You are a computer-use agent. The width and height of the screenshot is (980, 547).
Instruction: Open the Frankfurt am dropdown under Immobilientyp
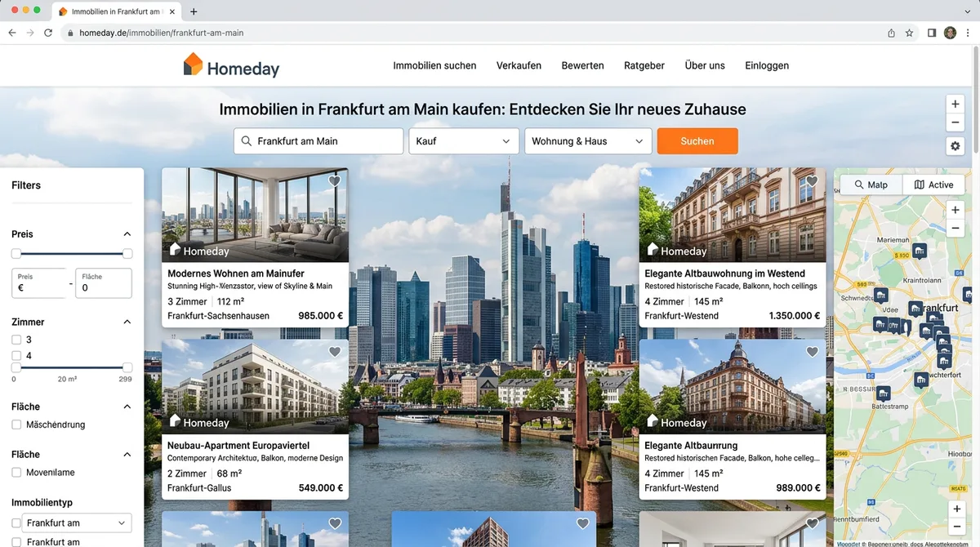(76, 523)
